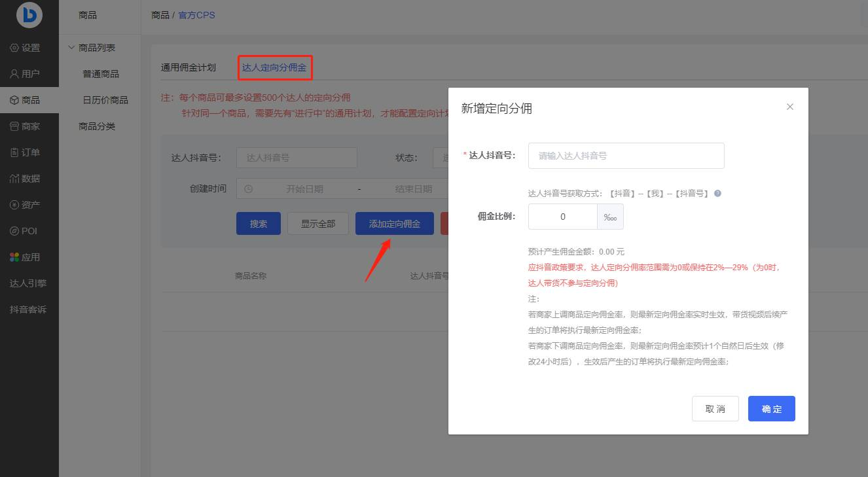This screenshot has height=477, width=868.
Task: Open 抖音客诉 in the left sidebar
Action: [x=29, y=309]
